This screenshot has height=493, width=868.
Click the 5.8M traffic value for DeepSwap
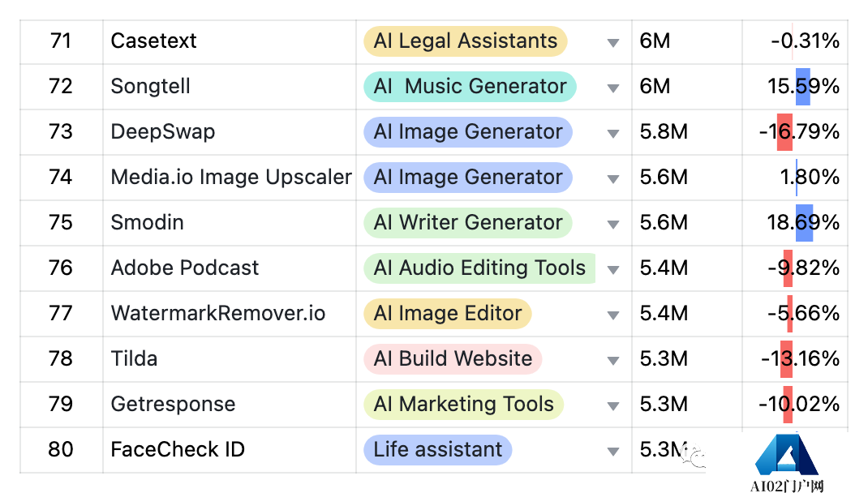coord(664,132)
